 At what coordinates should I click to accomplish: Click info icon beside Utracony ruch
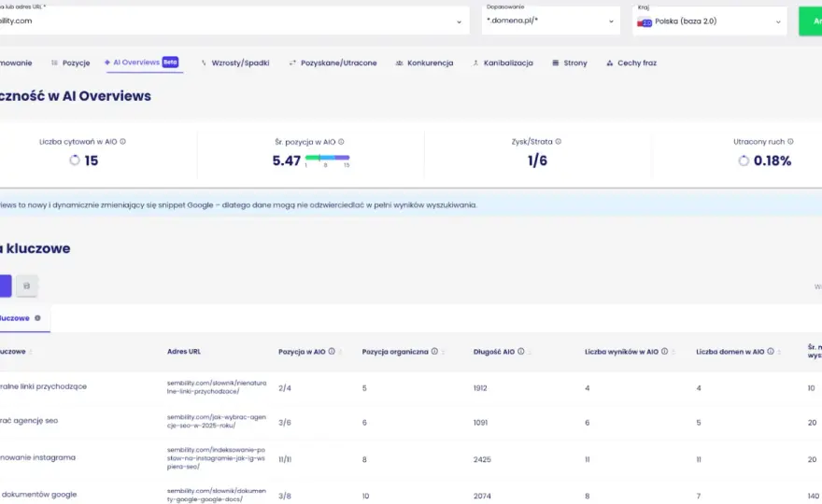(x=790, y=142)
